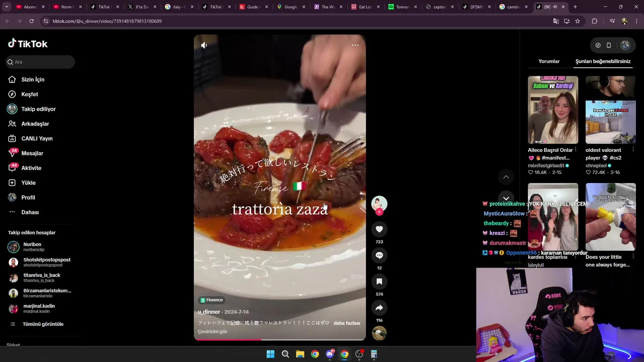Image resolution: width=644 pixels, height=362 pixels.
Task: Open Does your little one video thumbnail
Action: (x=610, y=217)
